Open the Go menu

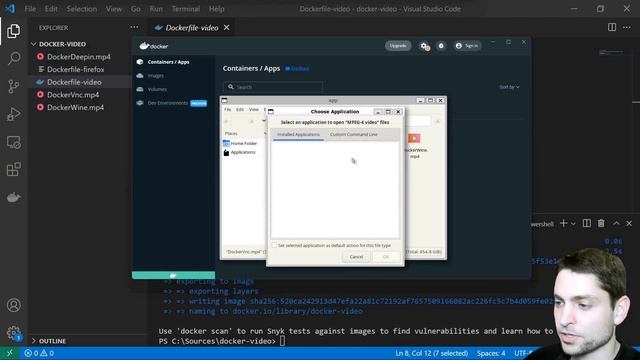click(136, 9)
